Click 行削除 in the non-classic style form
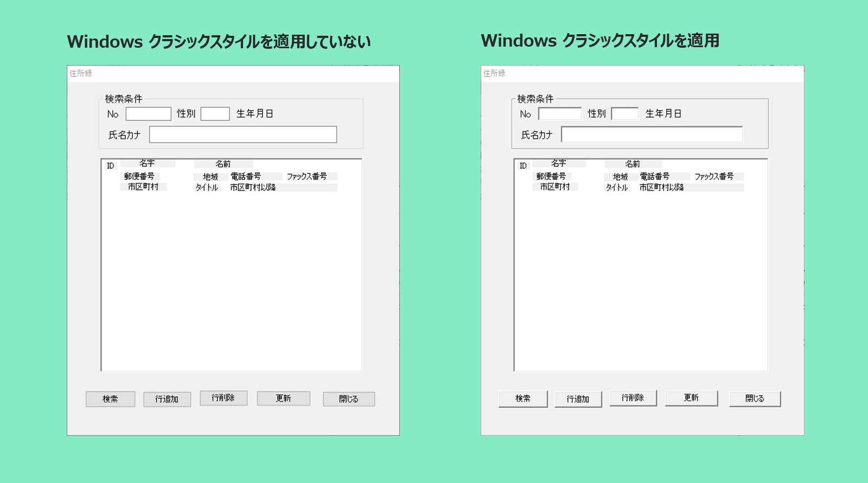Viewport: 868px width, 483px height. pyautogui.click(x=224, y=398)
